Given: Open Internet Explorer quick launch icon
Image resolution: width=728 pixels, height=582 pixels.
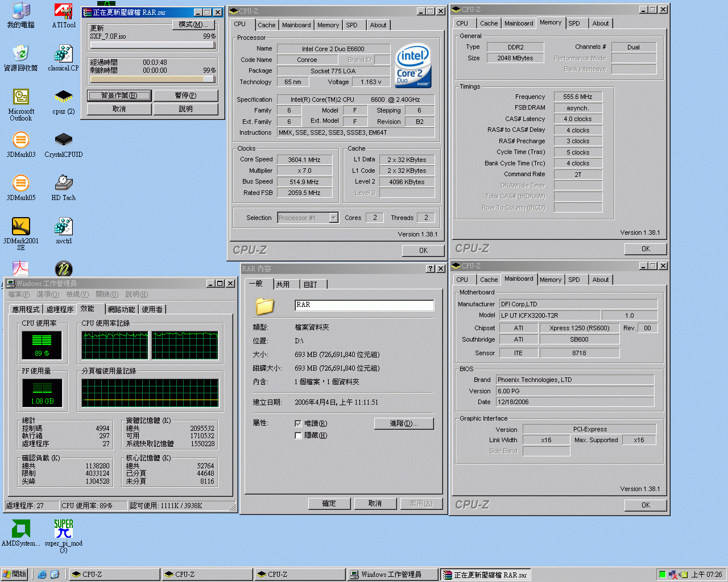Looking at the screenshot, I should pos(42,575).
